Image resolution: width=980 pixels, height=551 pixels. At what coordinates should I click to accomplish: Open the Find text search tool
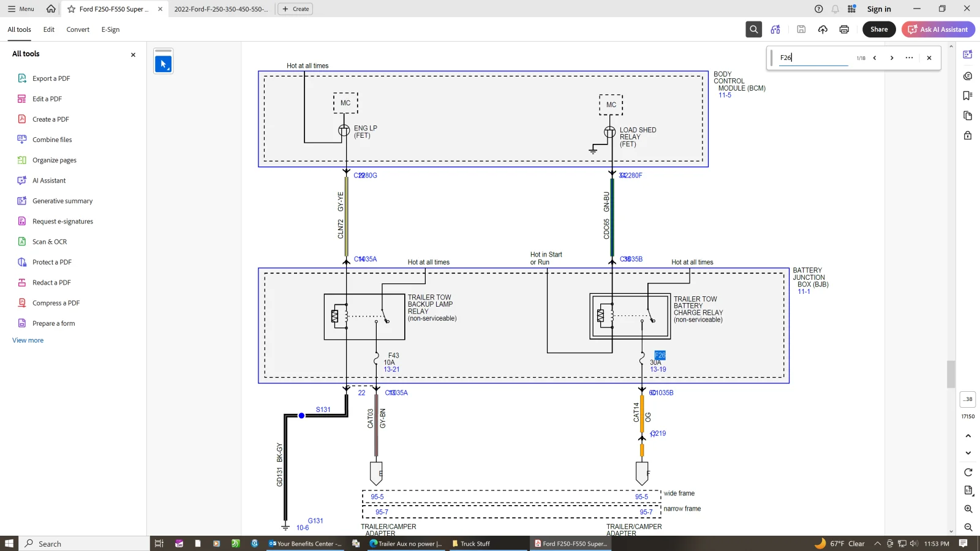pyautogui.click(x=753, y=29)
